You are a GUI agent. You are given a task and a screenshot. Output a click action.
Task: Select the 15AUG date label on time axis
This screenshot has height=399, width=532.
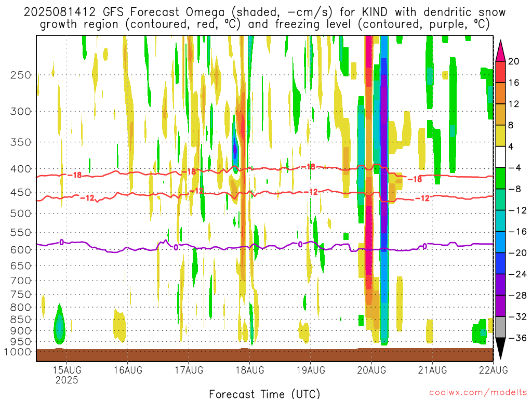click(67, 370)
